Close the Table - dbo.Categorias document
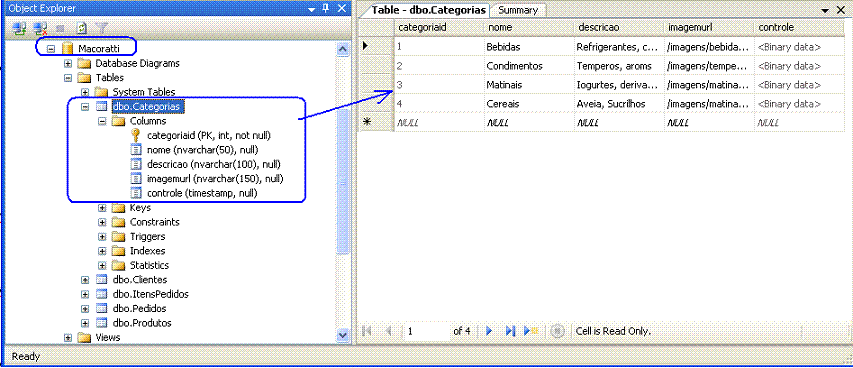 (842, 9)
